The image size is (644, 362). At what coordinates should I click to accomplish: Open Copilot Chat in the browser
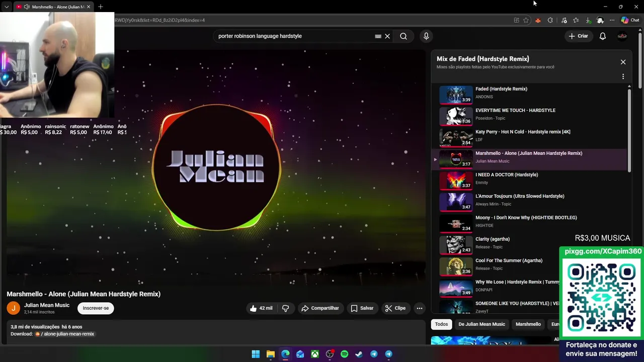pyautogui.click(x=630, y=20)
